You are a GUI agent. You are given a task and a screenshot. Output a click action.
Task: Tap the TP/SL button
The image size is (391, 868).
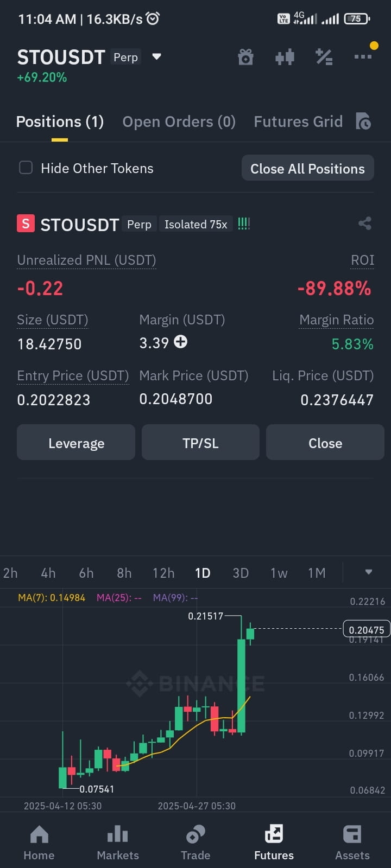[200, 443]
